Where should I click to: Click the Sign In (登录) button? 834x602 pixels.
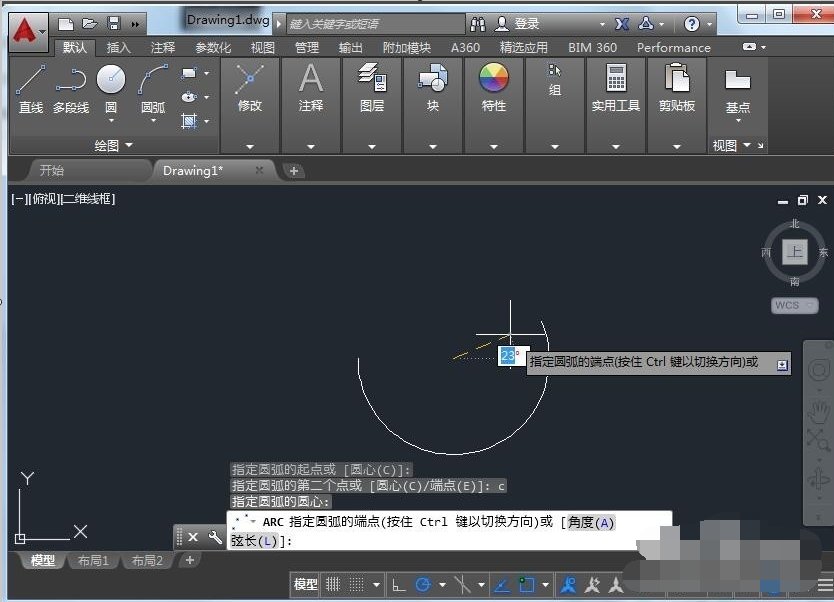point(526,23)
